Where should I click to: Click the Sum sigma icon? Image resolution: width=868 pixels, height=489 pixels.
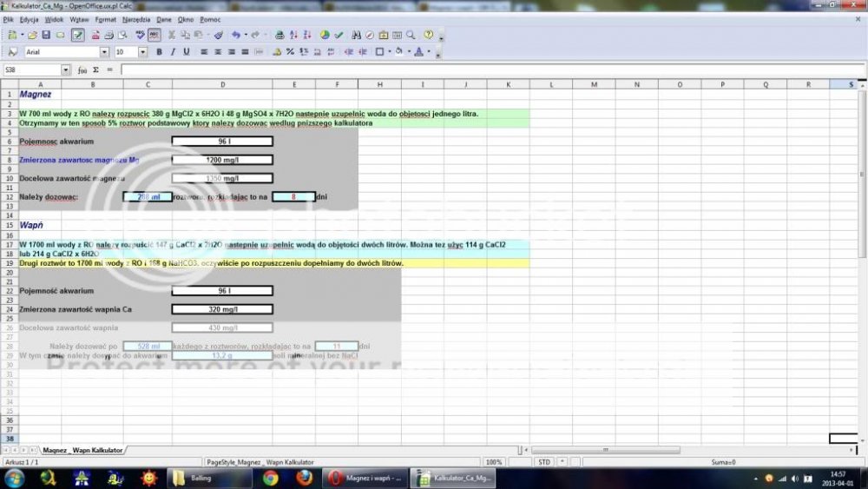click(x=95, y=69)
